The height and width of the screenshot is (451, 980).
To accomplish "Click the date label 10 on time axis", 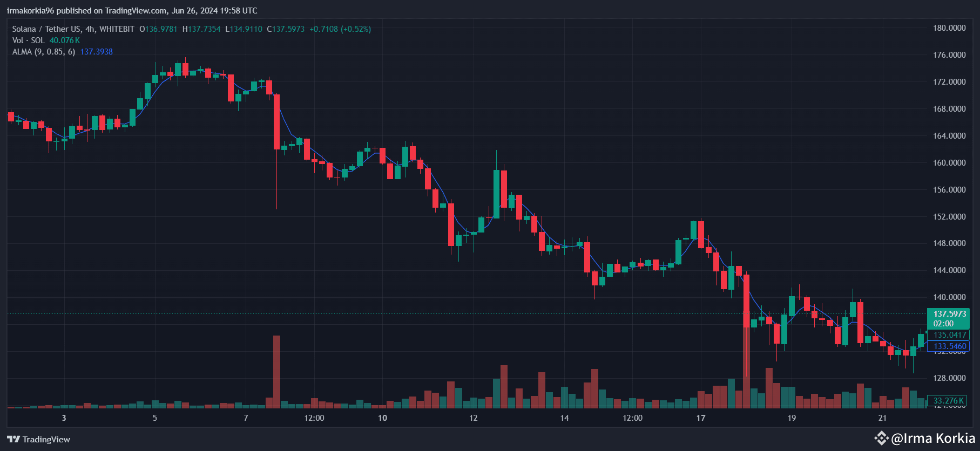I will coord(382,418).
